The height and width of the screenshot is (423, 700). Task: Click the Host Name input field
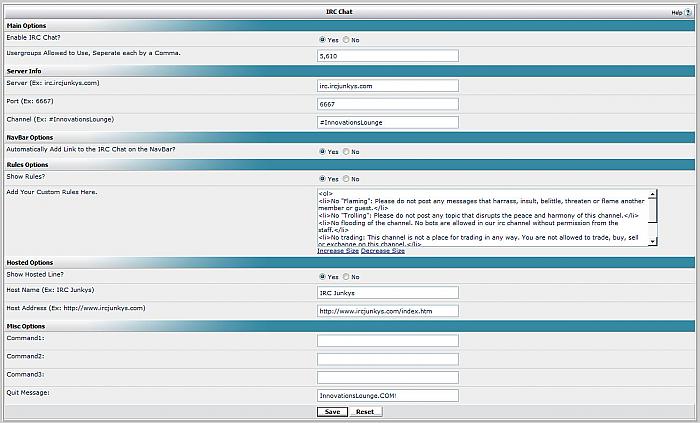pos(387,293)
